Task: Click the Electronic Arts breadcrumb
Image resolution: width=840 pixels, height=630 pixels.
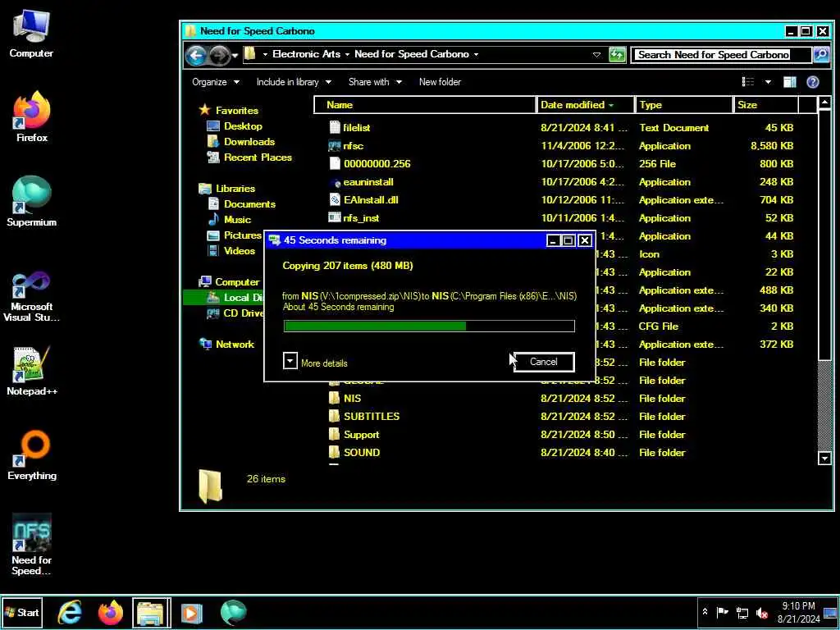Action: (x=306, y=54)
